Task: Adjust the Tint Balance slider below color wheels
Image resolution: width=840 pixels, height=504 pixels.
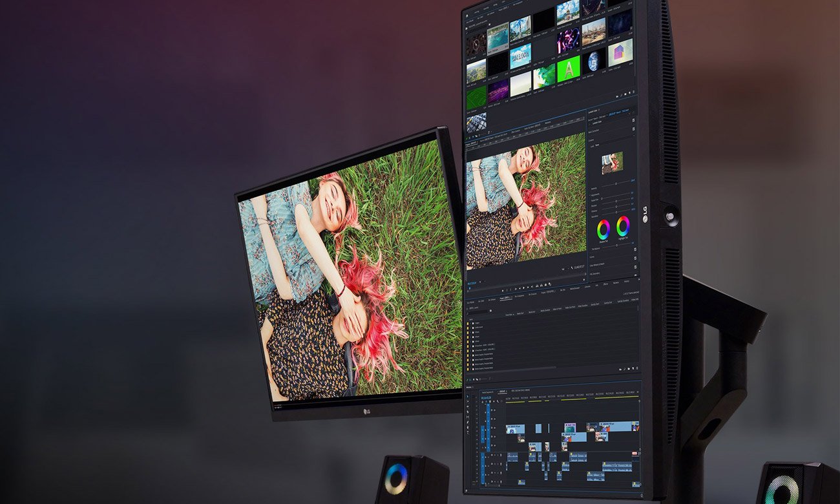Action: (617, 245)
